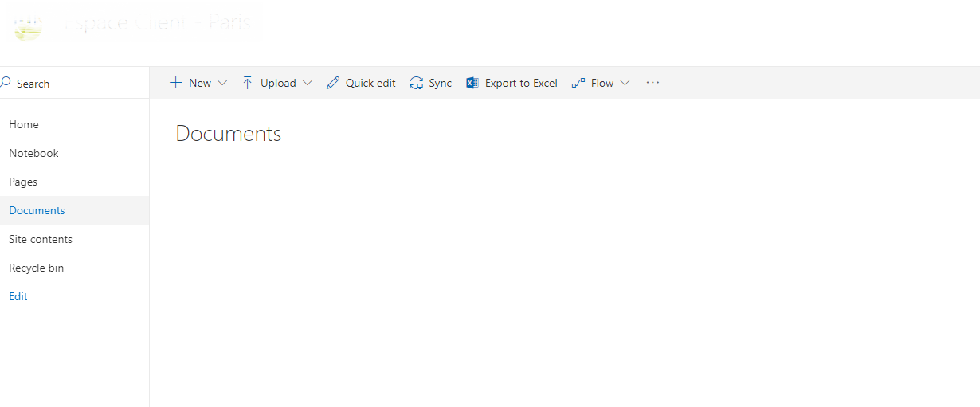
Task: Click the Sync circular arrows icon
Action: (417, 83)
